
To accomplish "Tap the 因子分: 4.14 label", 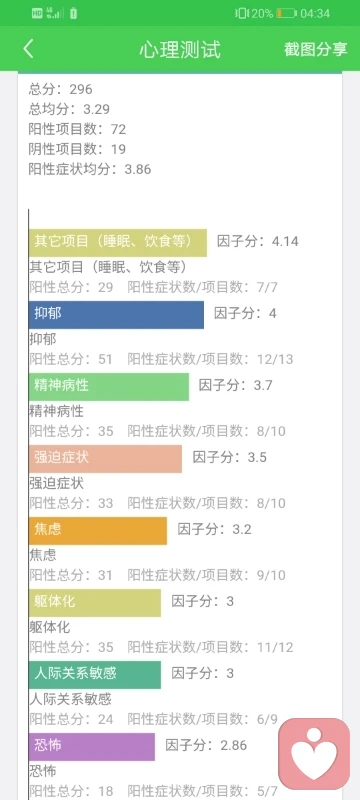I will coord(258,241).
